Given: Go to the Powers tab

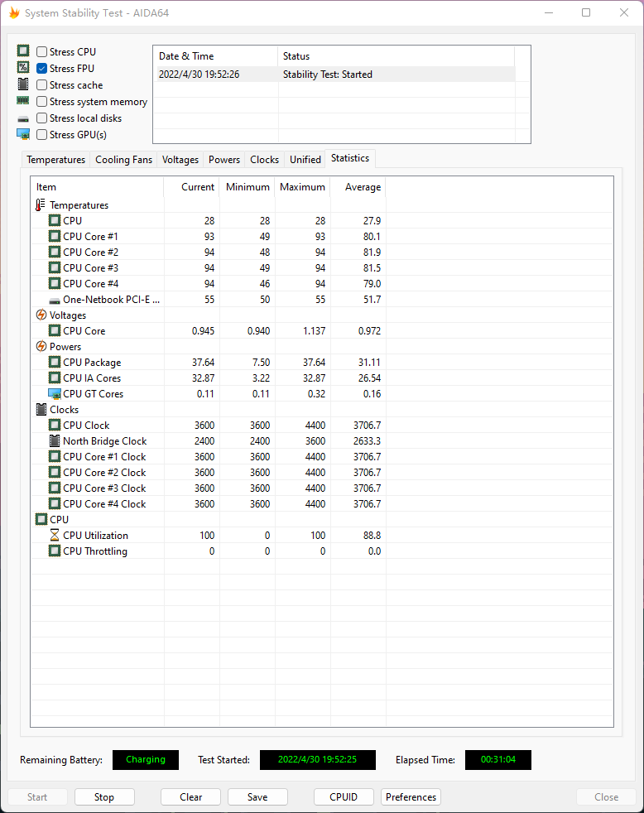Looking at the screenshot, I should pos(224,160).
